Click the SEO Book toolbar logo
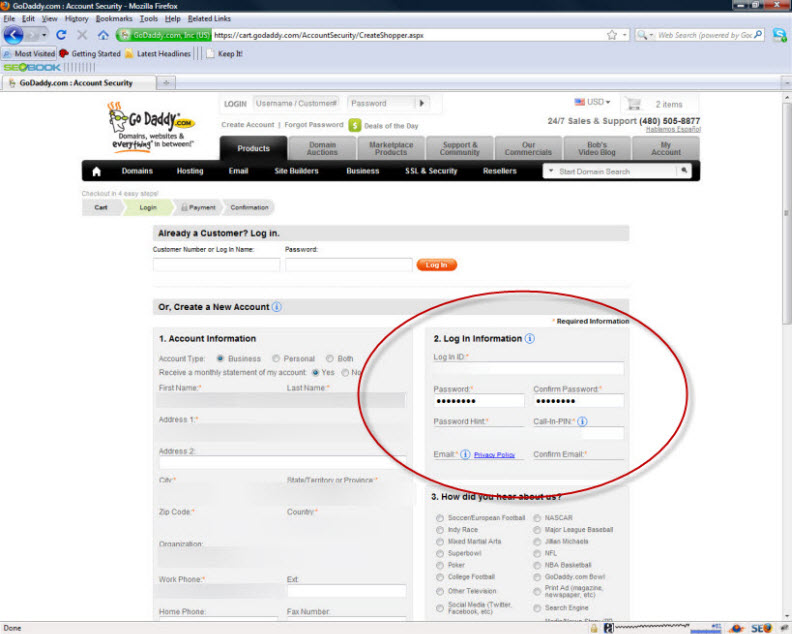The width and height of the screenshot is (792, 634). pyautogui.click(x=32, y=67)
